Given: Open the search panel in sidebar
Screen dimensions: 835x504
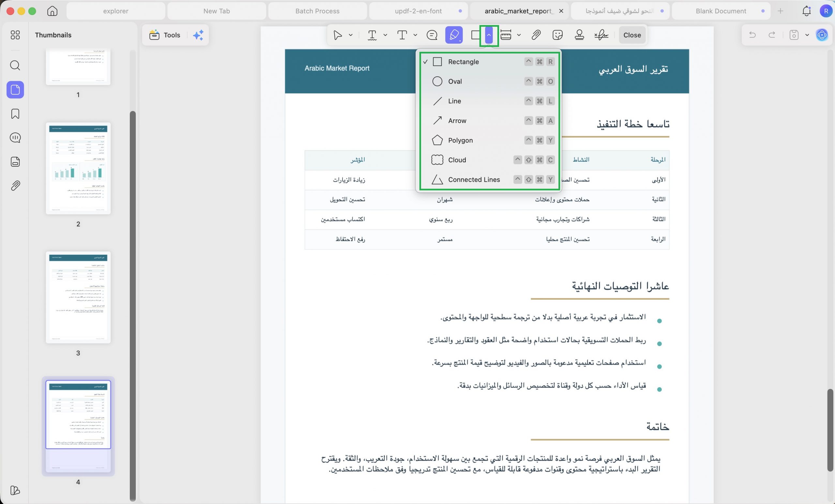Looking at the screenshot, I should point(15,66).
